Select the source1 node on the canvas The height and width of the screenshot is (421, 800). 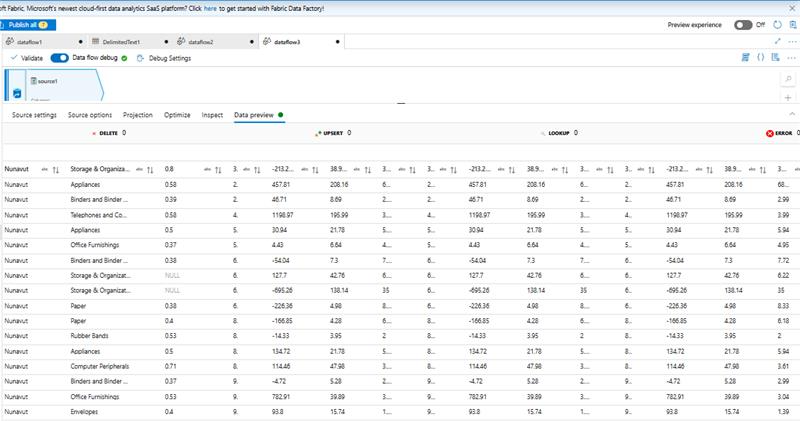pos(54,85)
